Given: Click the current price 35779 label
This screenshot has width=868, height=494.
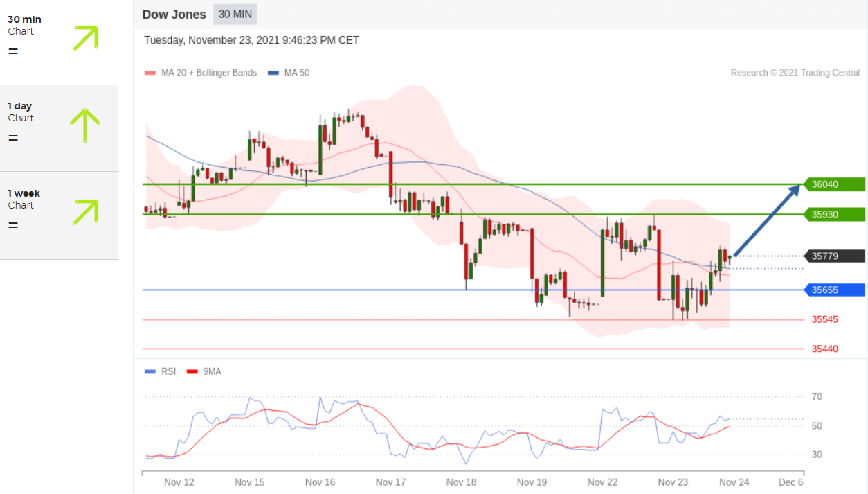Looking at the screenshot, I should tap(833, 256).
